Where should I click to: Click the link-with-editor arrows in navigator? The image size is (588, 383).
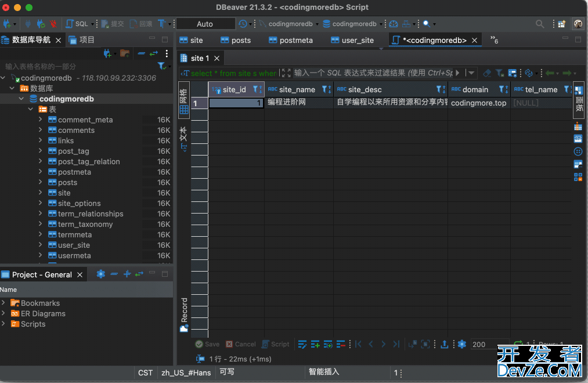click(x=154, y=53)
